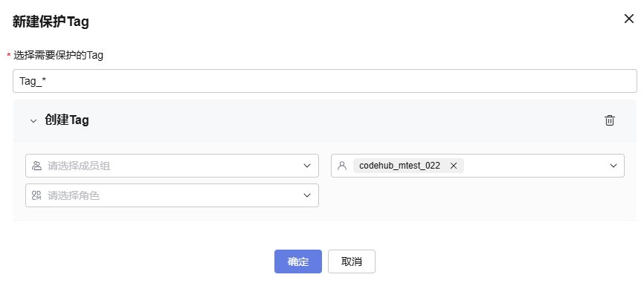Open dropdown arrow of 请选择成员组
Image resolution: width=644 pixels, height=286 pixels.
click(307, 166)
